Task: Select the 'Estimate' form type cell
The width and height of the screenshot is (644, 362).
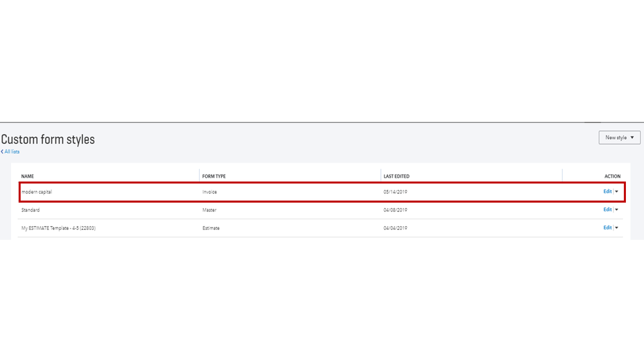Action: [x=211, y=228]
